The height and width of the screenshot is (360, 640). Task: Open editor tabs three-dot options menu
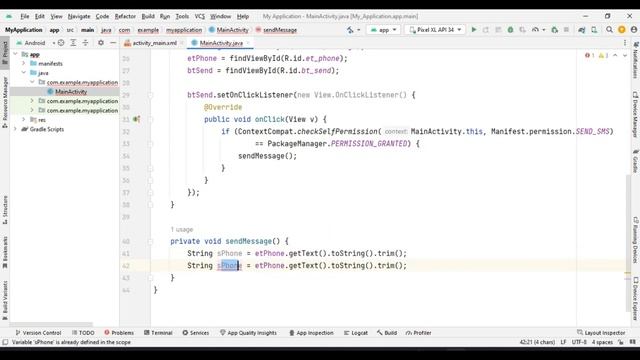[x=625, y=43]
